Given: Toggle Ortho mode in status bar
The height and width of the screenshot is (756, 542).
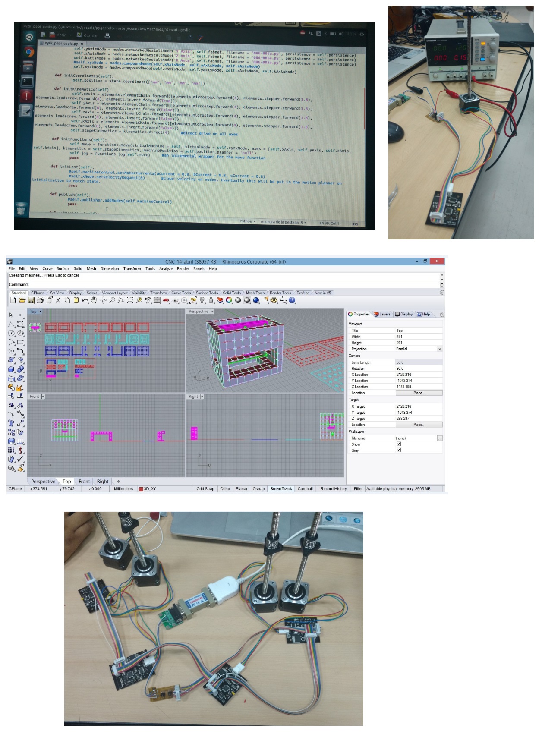Looking at the screenshot, I should point(225,489).
